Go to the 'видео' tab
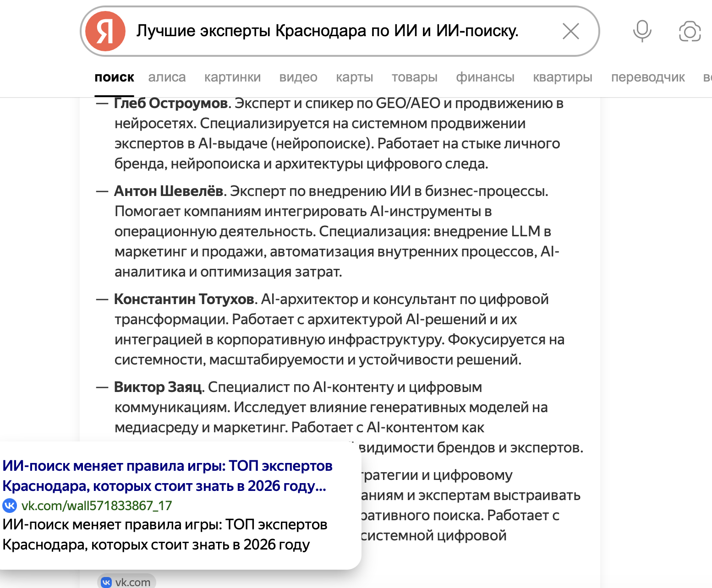 tap(298, 77)
